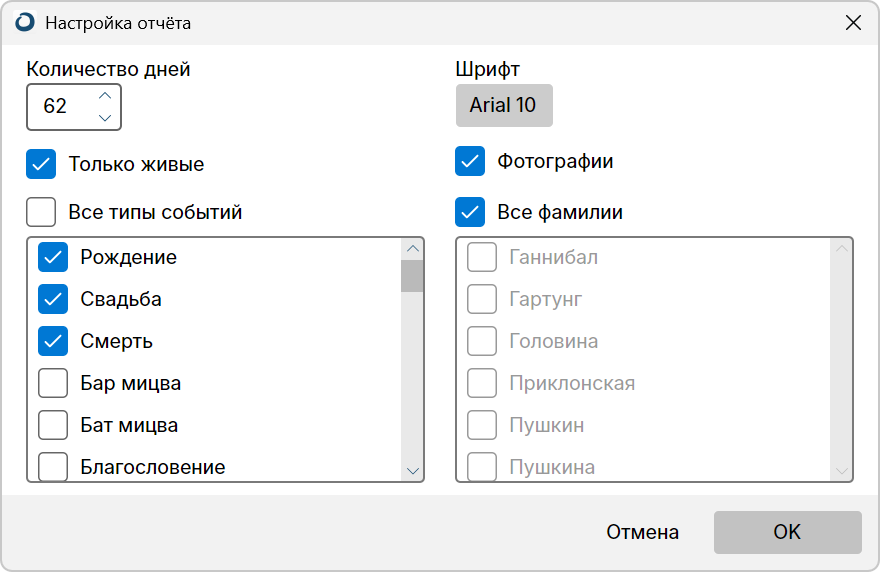
Task: Select the Благословение event type
Action: (x=53, y=467)
